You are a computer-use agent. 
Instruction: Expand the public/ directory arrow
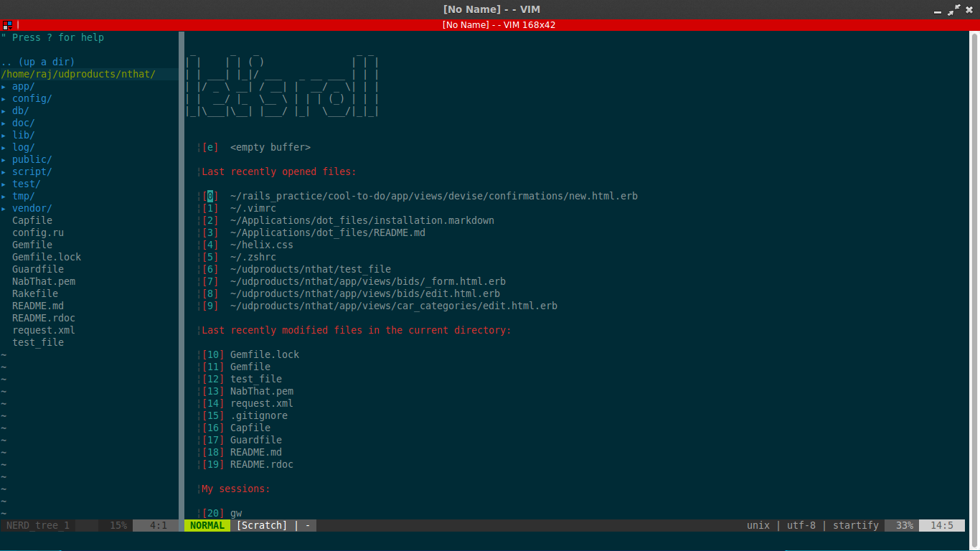4,160
